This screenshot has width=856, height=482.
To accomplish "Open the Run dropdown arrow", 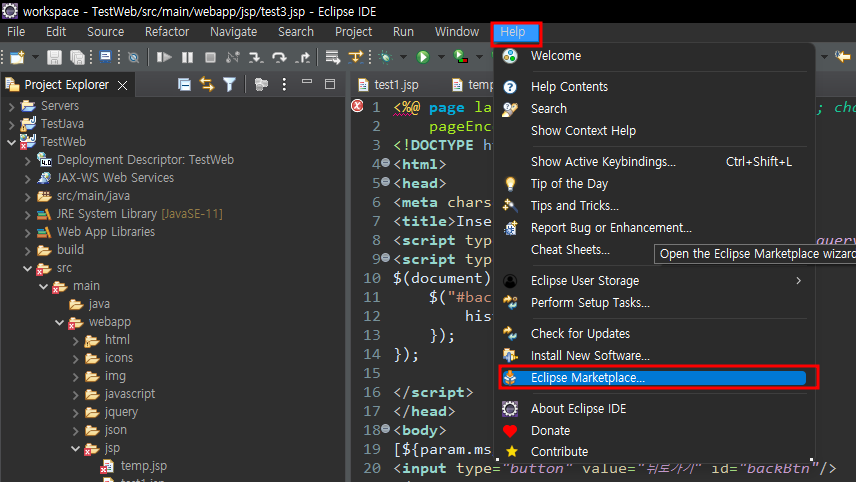I will tap(441, 57).
